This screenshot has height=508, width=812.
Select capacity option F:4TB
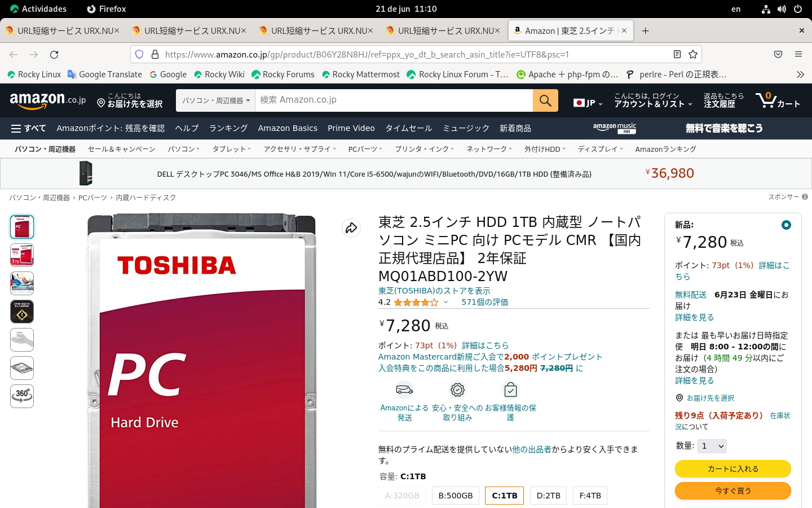pos(590,496)
